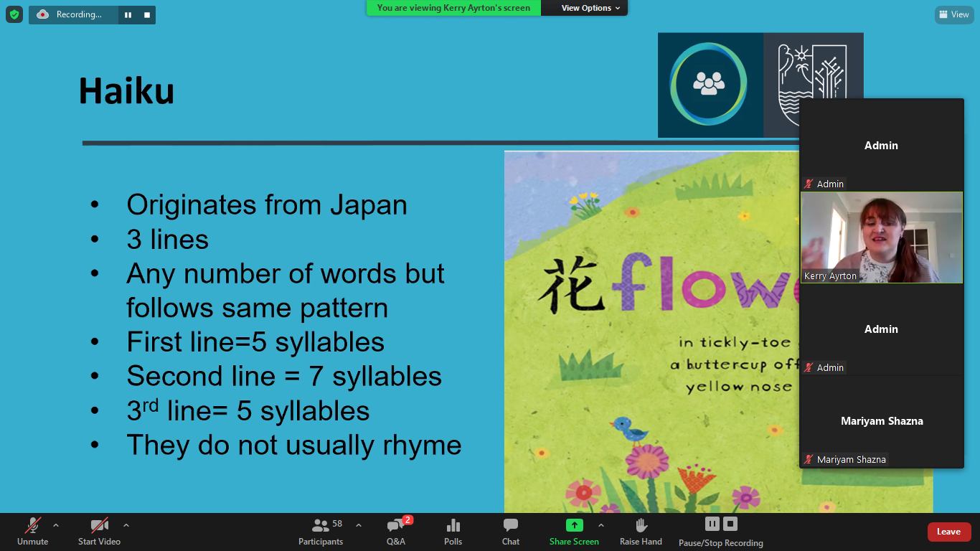Open the Chat panel
Image resolution: width=980 pixels, height=551 pixels.
(x=511, y=532)
